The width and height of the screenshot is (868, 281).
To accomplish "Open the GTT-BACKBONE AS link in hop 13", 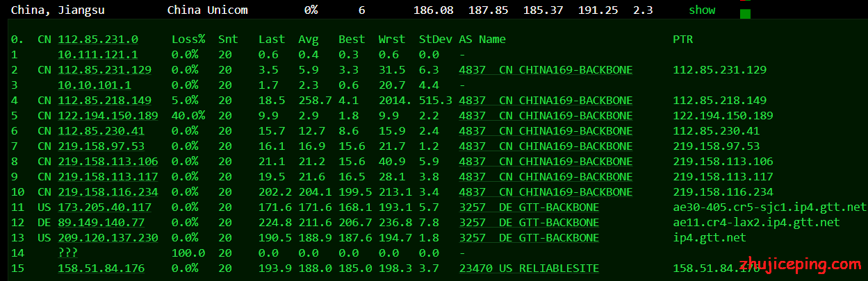I will 529,238.
